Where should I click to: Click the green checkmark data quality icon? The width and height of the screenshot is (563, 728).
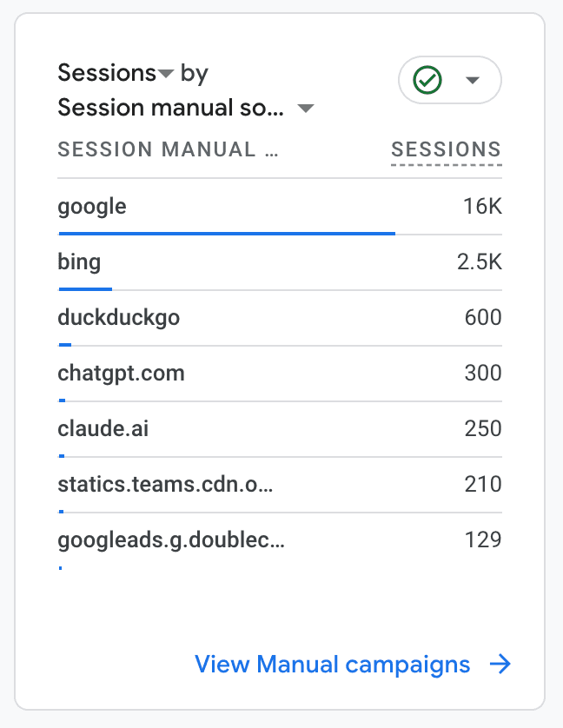(427, 80)
